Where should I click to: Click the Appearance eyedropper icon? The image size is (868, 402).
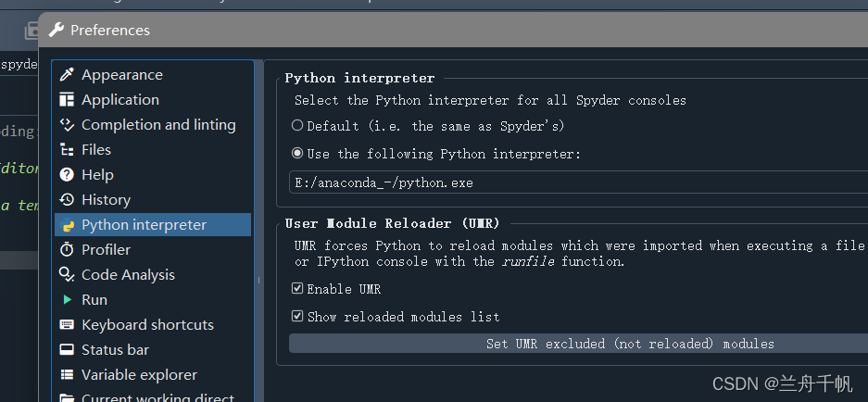pyautogui.click(x=67, y=75)
